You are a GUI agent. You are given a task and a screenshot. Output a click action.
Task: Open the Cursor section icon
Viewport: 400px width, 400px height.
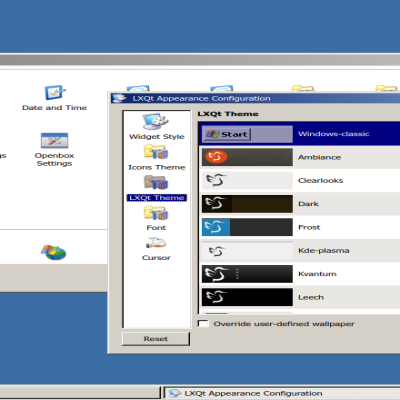pyautogui.click(x=156, y=243)
